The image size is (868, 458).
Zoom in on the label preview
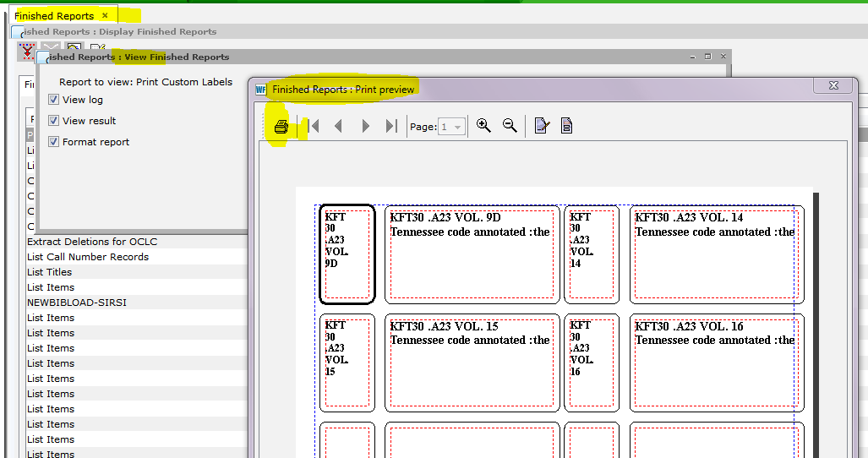pyautogui.click(x=483, y=125)
